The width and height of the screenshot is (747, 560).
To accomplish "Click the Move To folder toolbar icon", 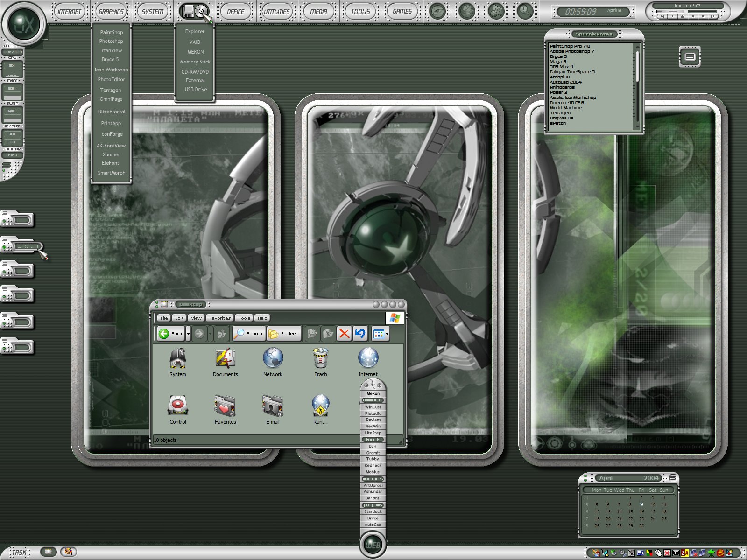I will point(312,333).
